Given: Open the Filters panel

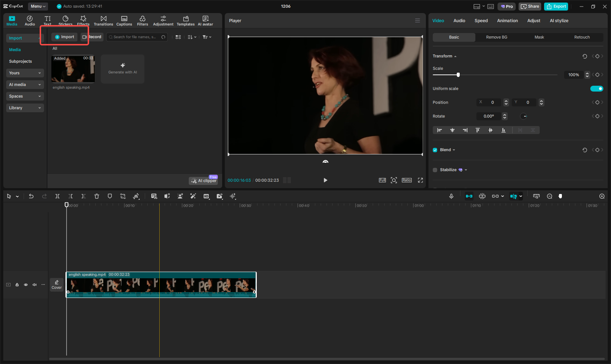Looking at the screenshot, I should [142, 20].
